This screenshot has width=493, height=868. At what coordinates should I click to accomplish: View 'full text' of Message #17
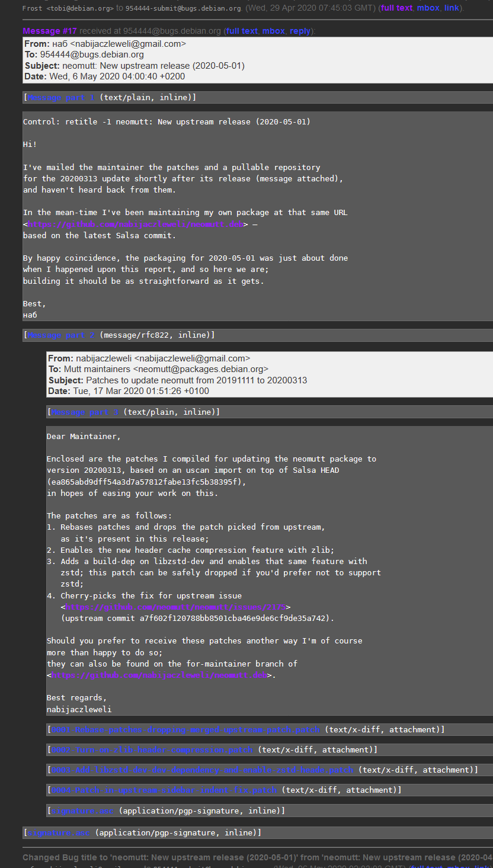tap(241, 31)
